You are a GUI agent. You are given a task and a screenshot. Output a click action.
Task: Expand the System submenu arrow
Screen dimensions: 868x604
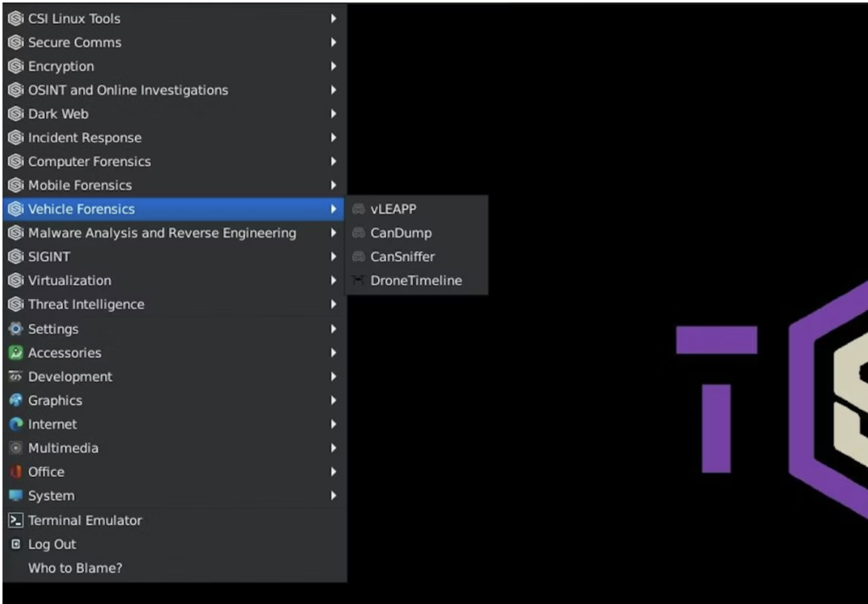(333, 496)
